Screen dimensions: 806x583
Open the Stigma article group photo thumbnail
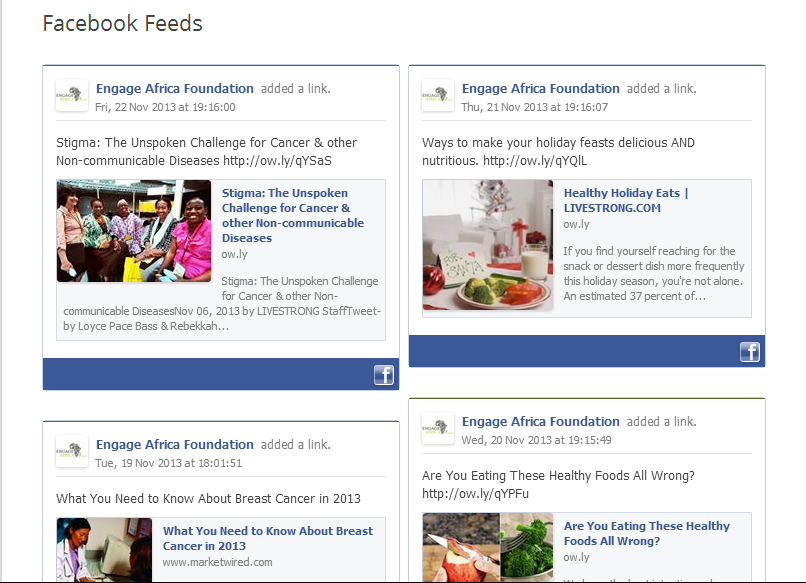134,231
